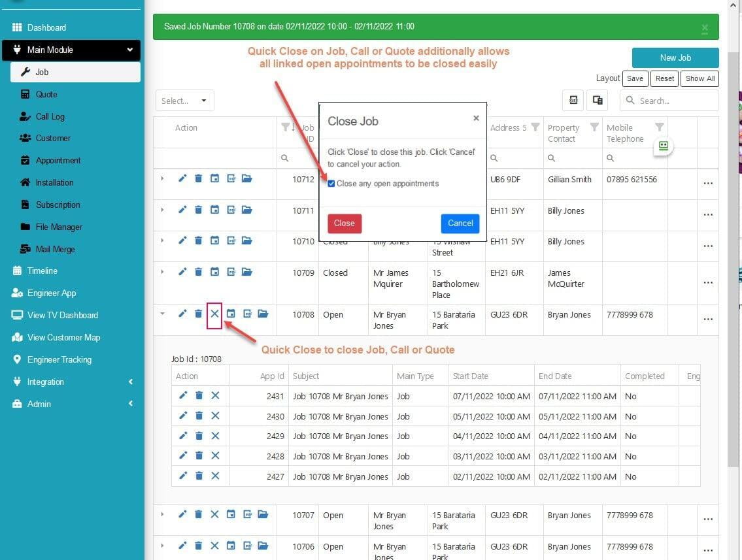Viewport: 742px width, 560px height.
Task: Click the close X icon for appointment 2429
Action: (215, 436)
